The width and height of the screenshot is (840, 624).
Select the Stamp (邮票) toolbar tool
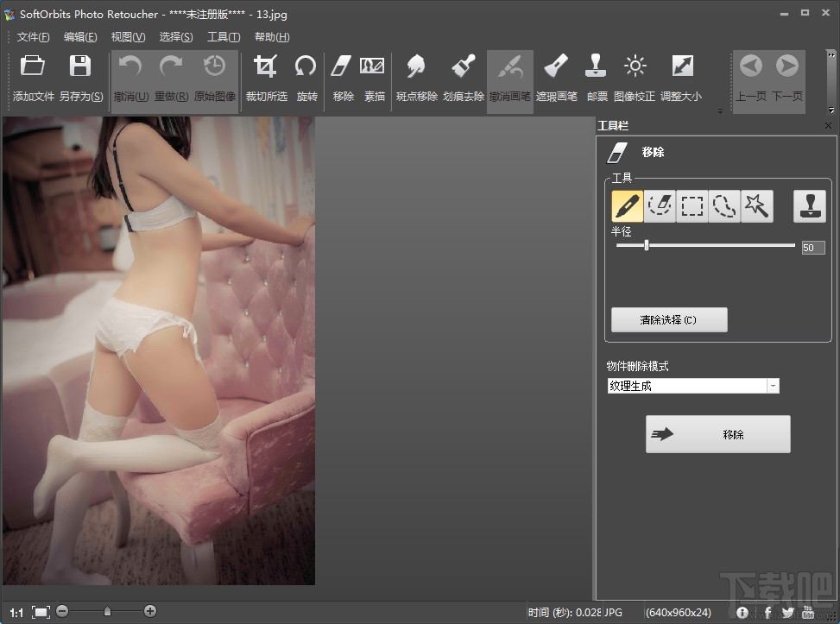coord(596,66)
